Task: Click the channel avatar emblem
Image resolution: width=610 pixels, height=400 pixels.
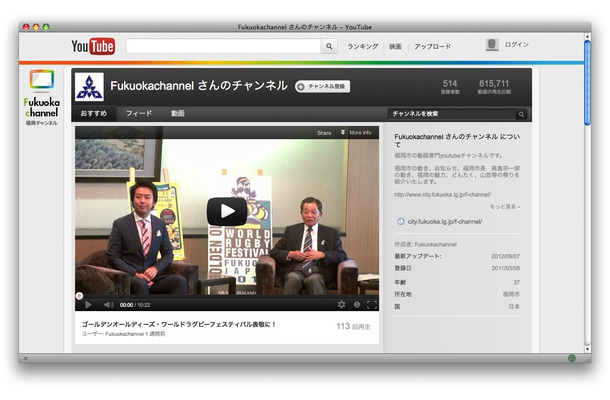Action: coord(89,87)
